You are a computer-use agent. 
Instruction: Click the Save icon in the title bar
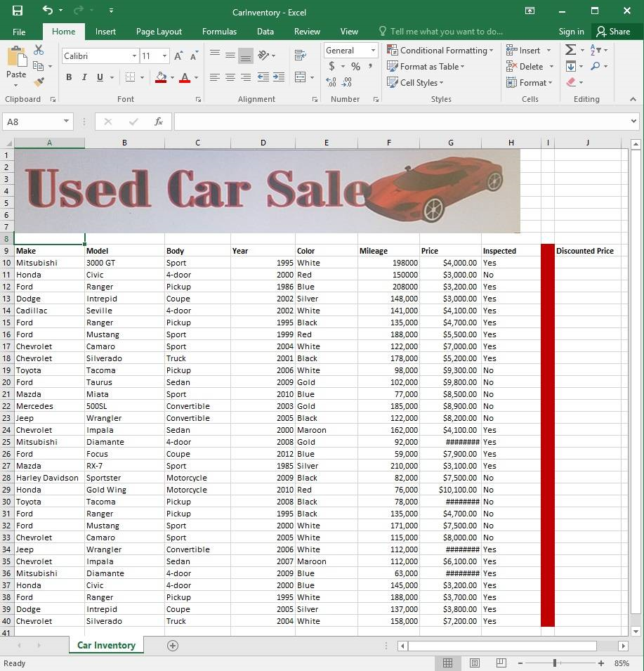[18, 11]
